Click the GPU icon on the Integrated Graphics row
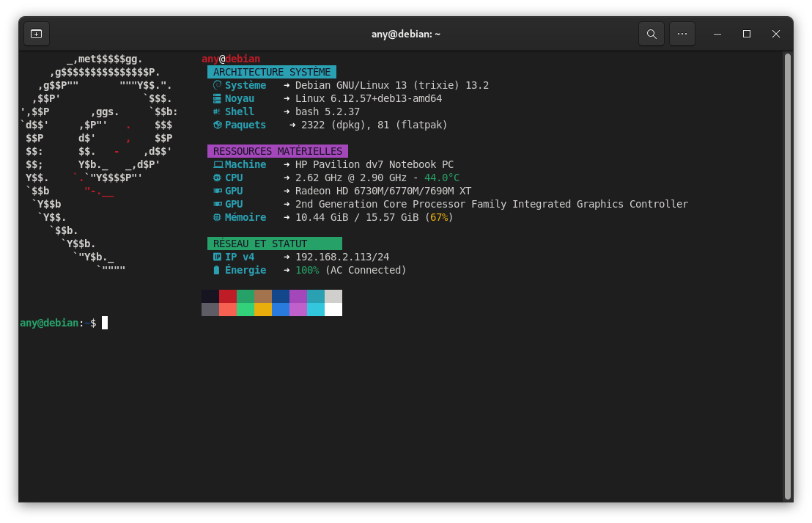 [218, 204]
